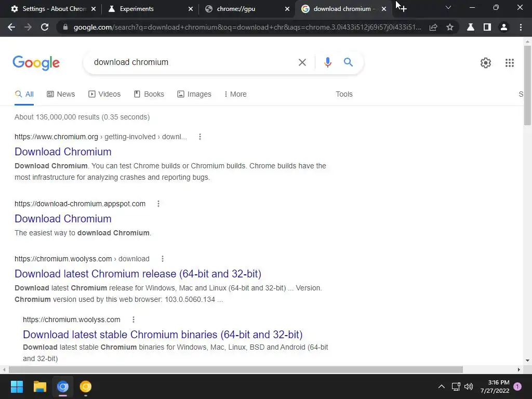View site information padlock icon

coord(65,27)
